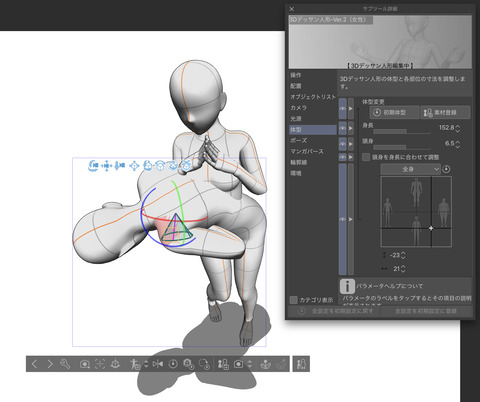480x402 pixels.
Task: Reset full-body shape with dropdown-side reset icon
Action: [x=446, y=169]
